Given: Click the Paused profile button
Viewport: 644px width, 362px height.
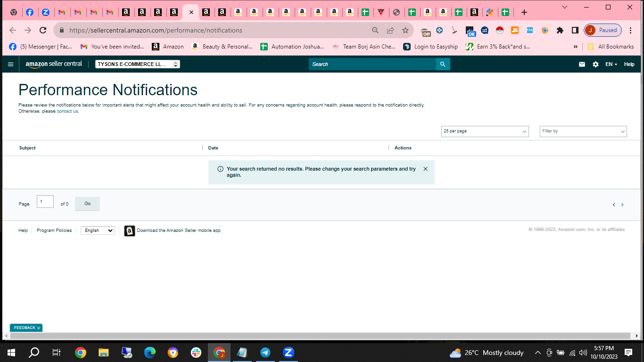Looking at the screenshot, I should [603, 30].
